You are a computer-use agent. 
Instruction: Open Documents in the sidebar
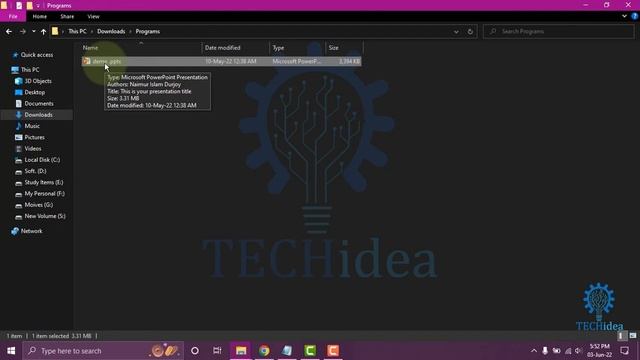pyautogui.click(x=38, y=104)
